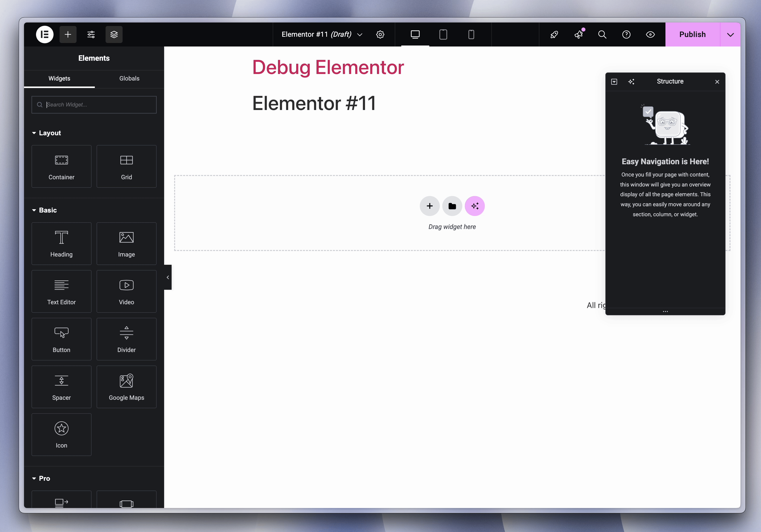Select the Google Maps widget
The width and height of the screenshot is (761, 532).
126,386
